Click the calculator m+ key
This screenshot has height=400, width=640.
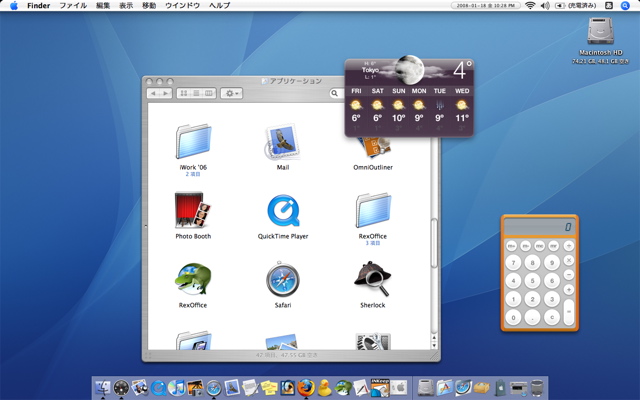(x=511, y=246)
